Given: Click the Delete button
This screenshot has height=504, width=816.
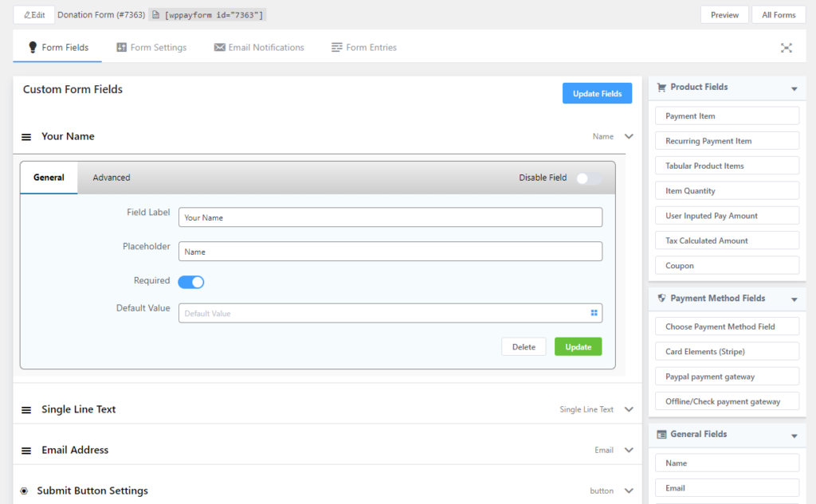Looking at the screenshot, I should tap(524, 347).
